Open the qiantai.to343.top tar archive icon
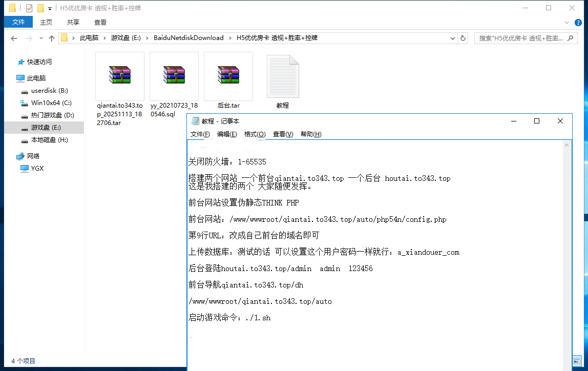588x371 pixels. pyautogui.click(x=119, y=75)
